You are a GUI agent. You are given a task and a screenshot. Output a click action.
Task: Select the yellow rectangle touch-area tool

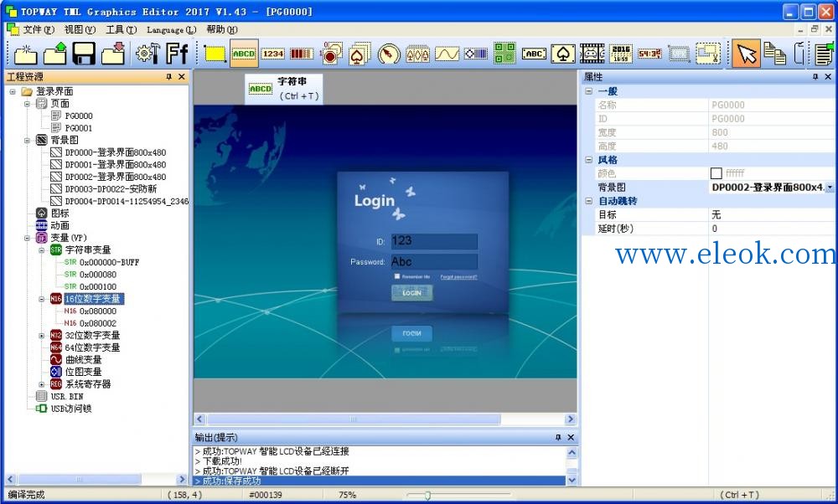[215, 54]
